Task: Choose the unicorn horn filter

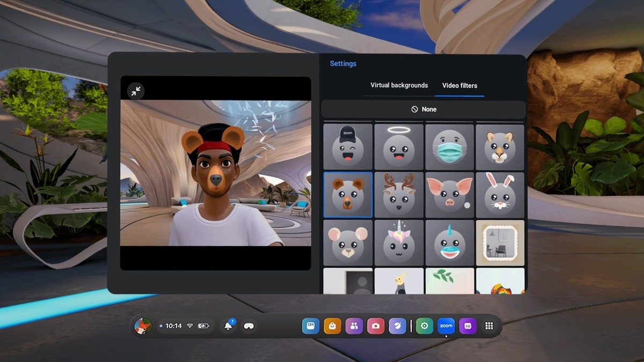Action: click(398, 242)
